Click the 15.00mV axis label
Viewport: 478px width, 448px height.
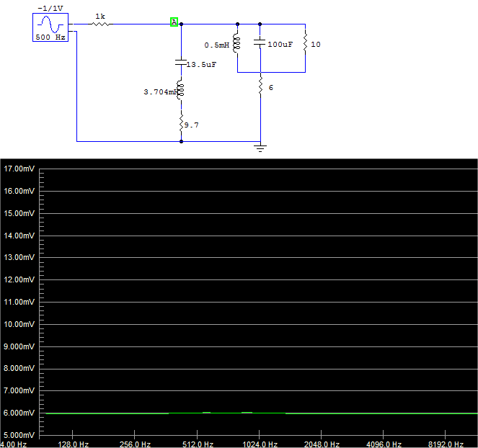19,213
